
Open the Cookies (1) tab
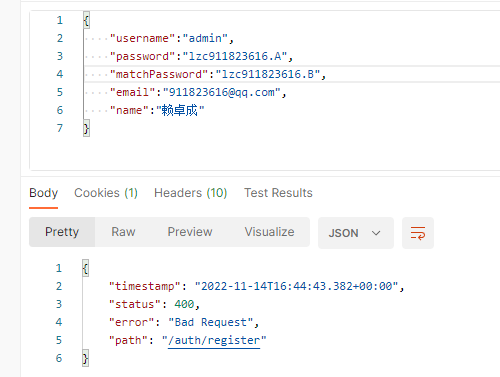(106, 193)
